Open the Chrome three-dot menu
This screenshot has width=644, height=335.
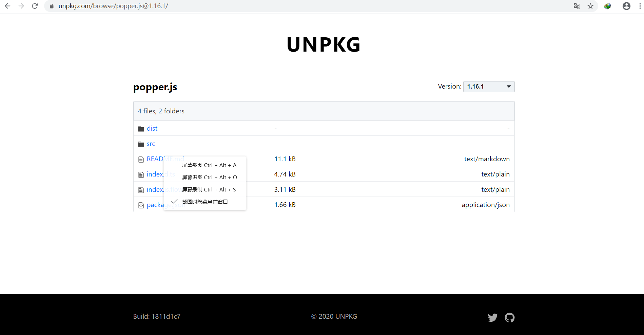click(x=639, y=6)
